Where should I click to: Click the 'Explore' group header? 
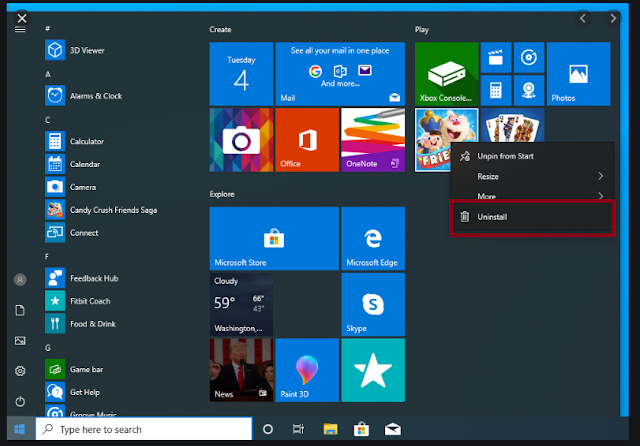pos(222,194)
